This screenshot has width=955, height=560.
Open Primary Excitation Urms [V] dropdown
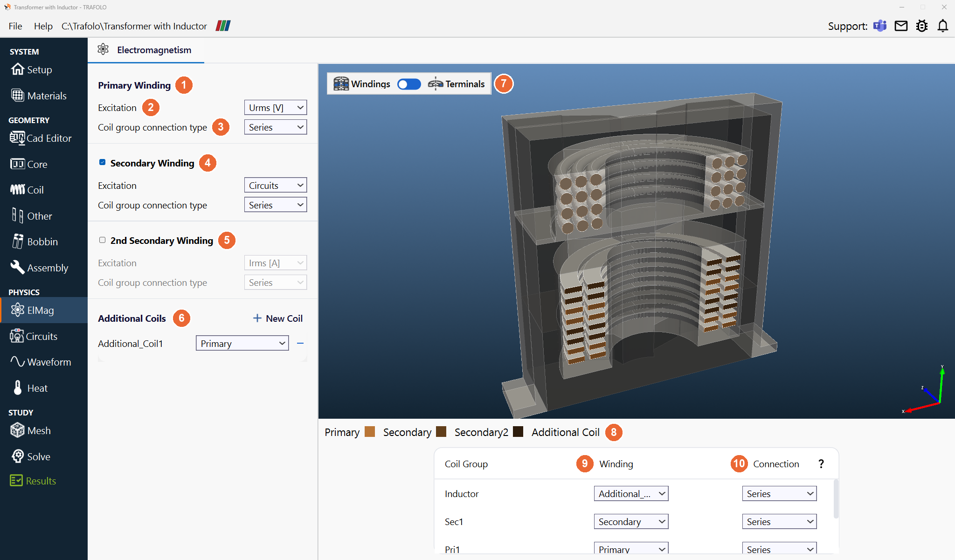coord(276,108)
